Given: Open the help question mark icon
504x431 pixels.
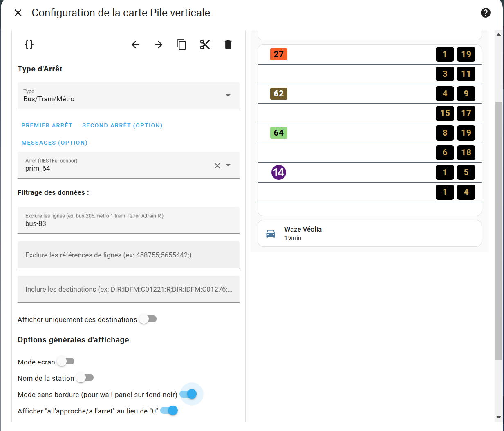Looking at the screenshot, I should click(485, 13).
